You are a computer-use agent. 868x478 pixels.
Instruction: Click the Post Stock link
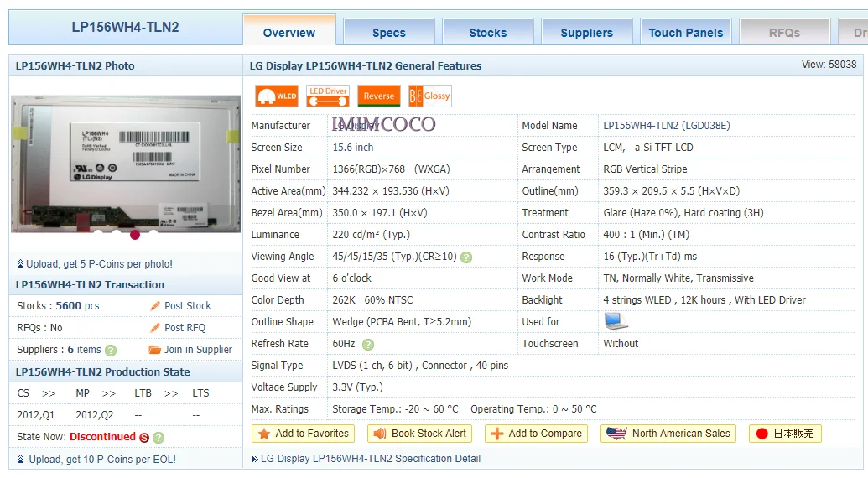pos(188,306)
